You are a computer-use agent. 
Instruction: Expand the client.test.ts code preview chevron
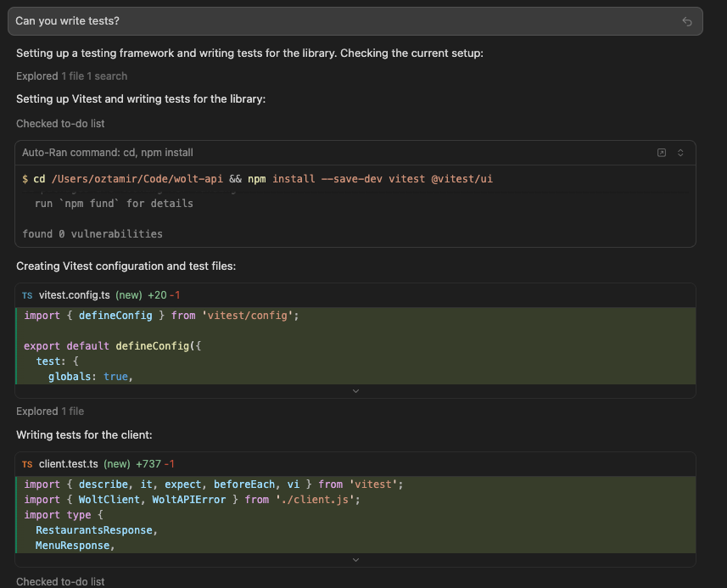click(355, 560)
